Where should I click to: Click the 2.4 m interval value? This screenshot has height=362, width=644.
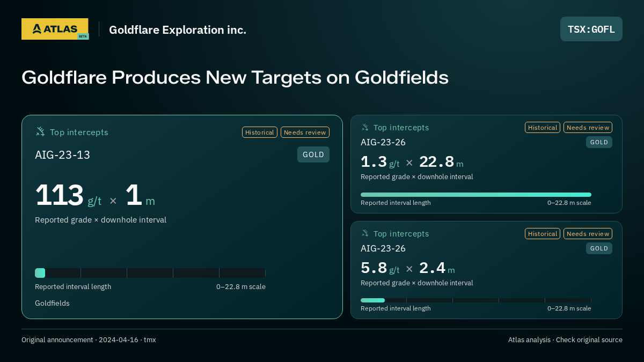(x=437, y=268)
